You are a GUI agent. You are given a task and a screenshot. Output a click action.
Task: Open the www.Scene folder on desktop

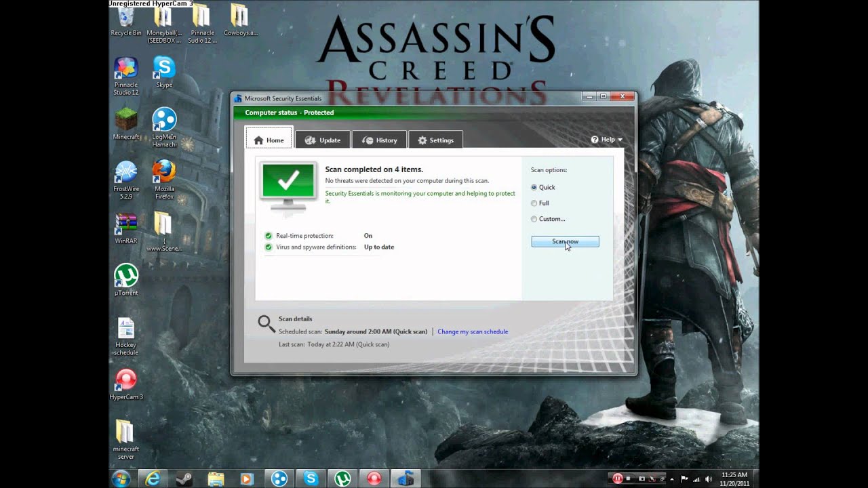pyautogui.click(x=164, y=232)
